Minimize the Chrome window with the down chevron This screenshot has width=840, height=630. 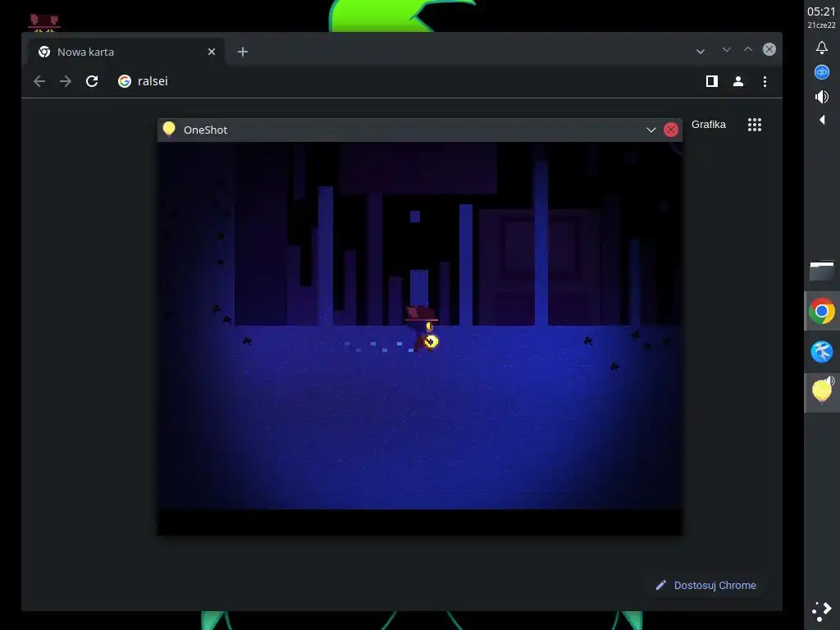727,49
